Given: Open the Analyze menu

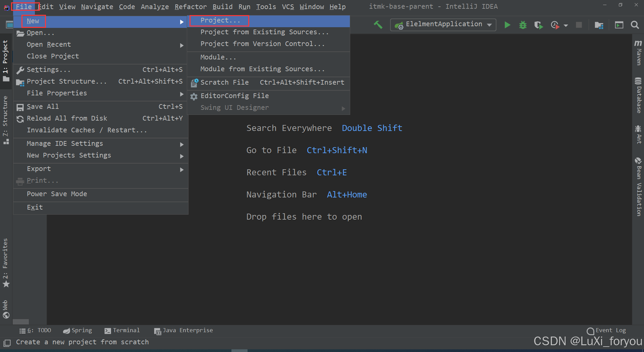Looking at the screenshot, I should point(155,7).
